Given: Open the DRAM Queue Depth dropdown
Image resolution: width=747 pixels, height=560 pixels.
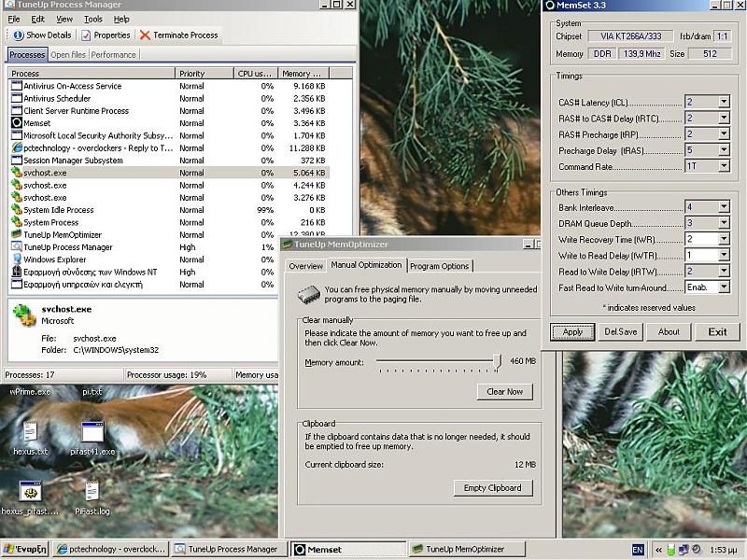Looking at the screenshot, I should pyautogui.click(x=724, y=223).
